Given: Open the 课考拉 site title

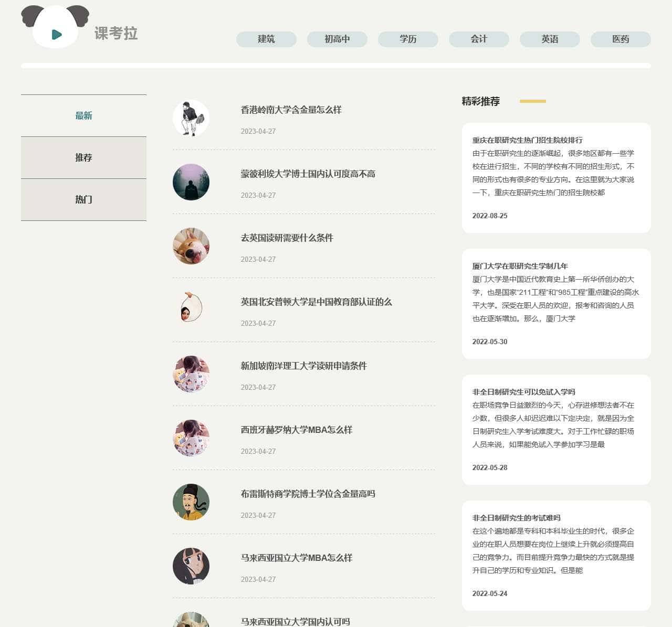Looking at the screenshot, I should [x=116, y=34].
